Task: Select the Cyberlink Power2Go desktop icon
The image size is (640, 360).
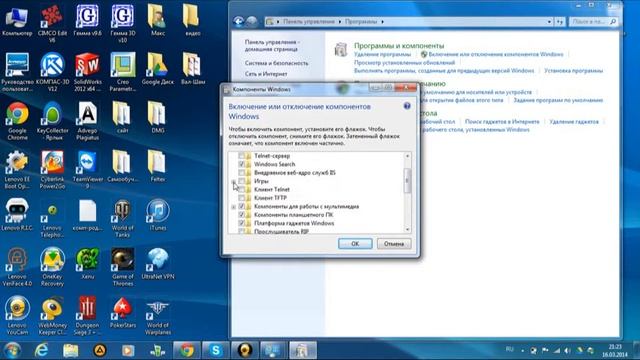Action: tap(52, 170)
